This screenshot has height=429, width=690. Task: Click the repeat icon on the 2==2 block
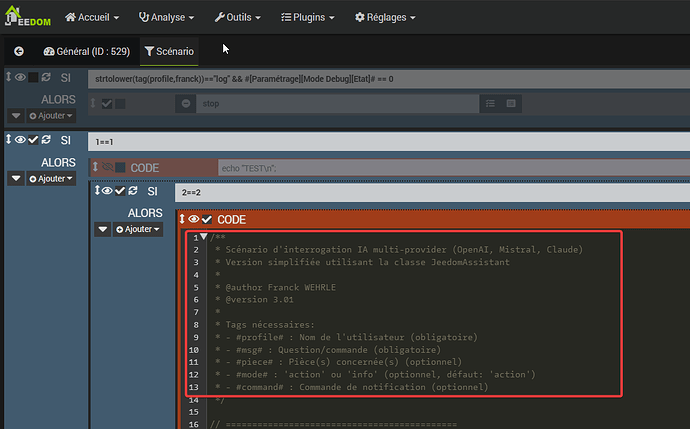(135, 191)
